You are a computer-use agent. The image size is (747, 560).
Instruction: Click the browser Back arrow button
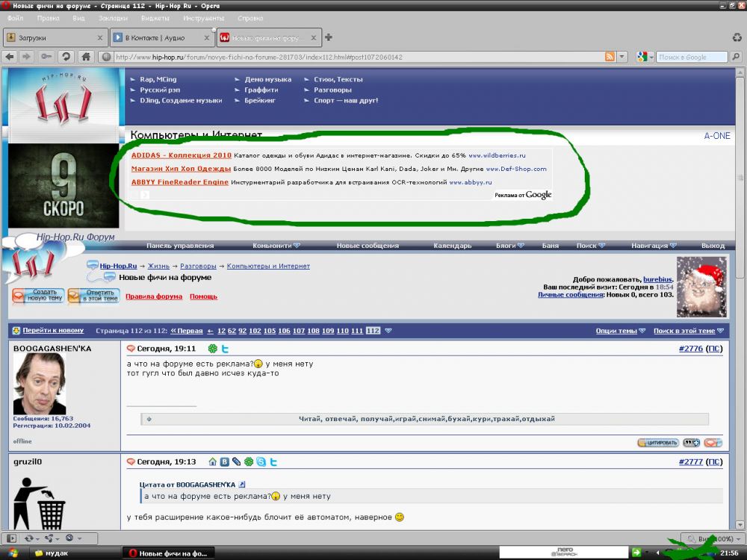click(10, 57)
